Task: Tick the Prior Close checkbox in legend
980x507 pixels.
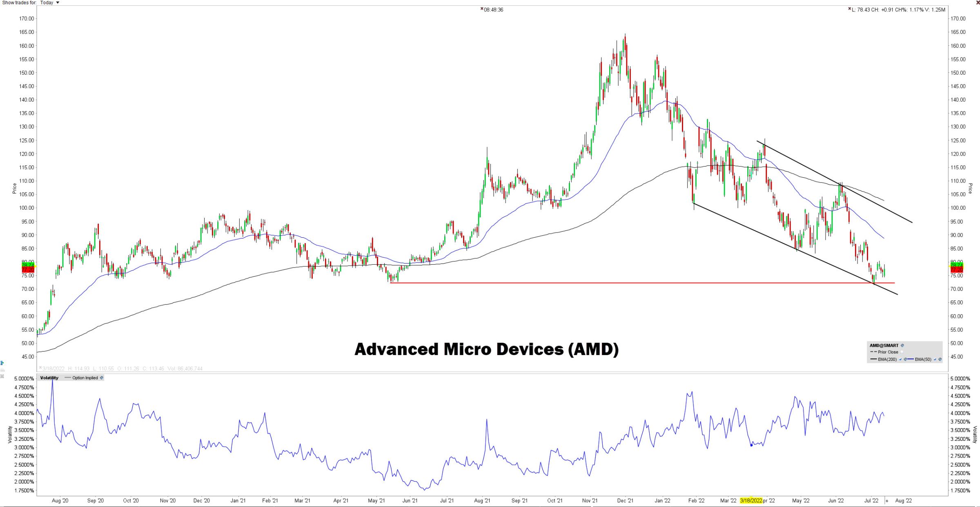Action: [902, 352]
